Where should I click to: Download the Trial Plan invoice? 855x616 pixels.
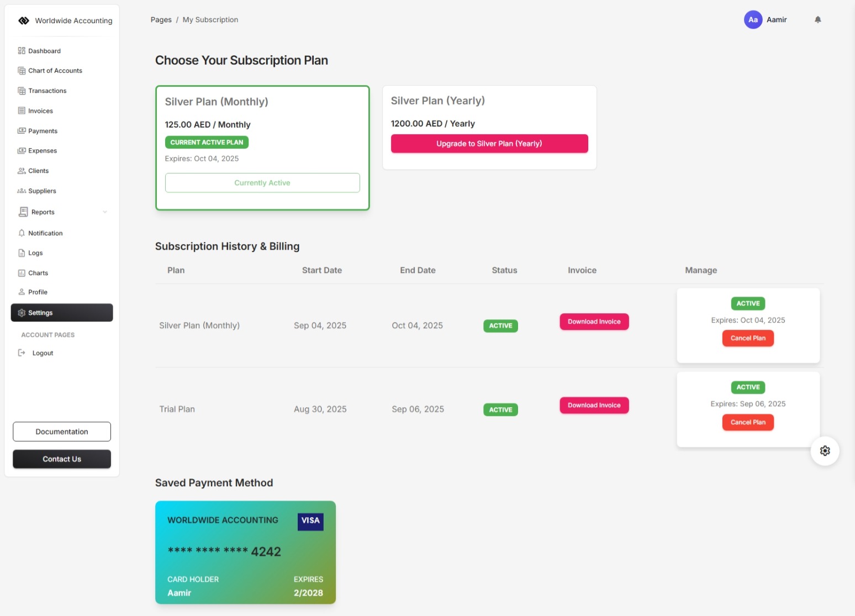594,405
